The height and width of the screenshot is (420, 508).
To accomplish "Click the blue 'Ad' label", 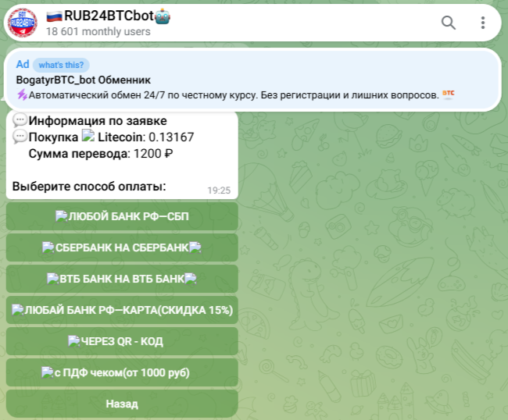I will [x=23, y=64].
